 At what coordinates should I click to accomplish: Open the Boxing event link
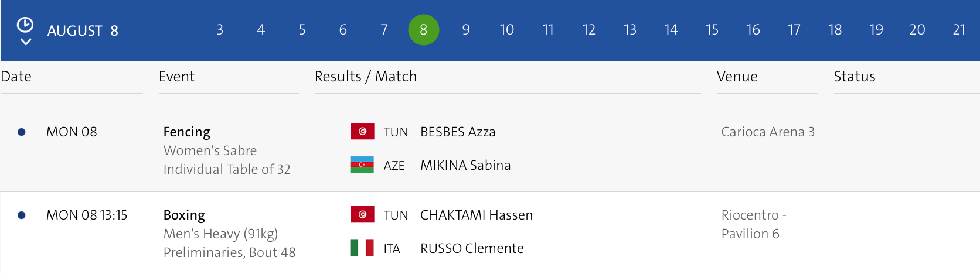click(x=184, y=215)
